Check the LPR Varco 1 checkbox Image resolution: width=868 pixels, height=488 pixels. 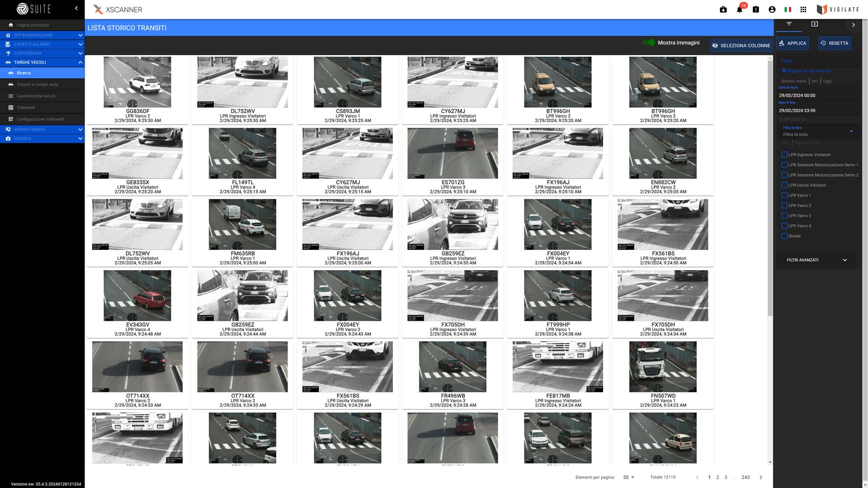click(x=784, y=195)
